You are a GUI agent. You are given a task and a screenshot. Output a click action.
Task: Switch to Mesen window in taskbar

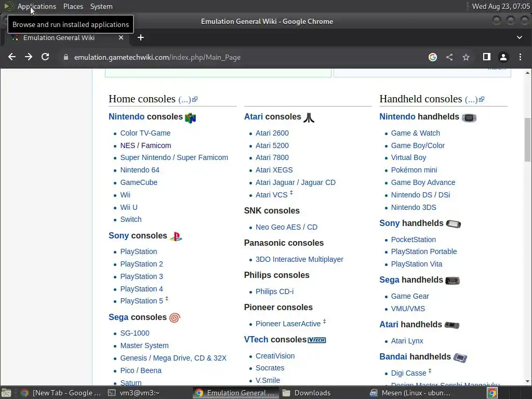point(410,393)
